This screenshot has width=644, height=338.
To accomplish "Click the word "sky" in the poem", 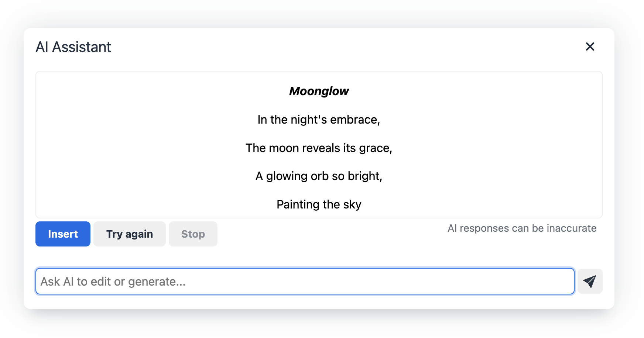I will tap(352, 205).
